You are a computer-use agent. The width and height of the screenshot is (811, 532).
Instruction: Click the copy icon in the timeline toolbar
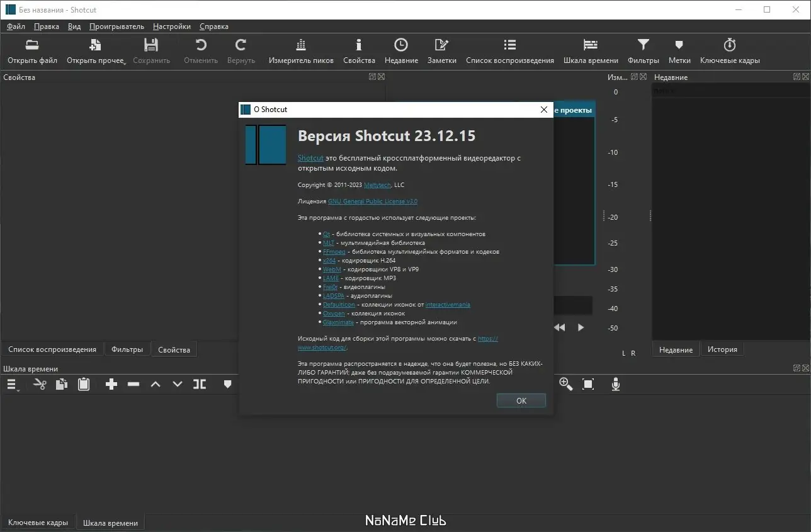coord(62,384)
